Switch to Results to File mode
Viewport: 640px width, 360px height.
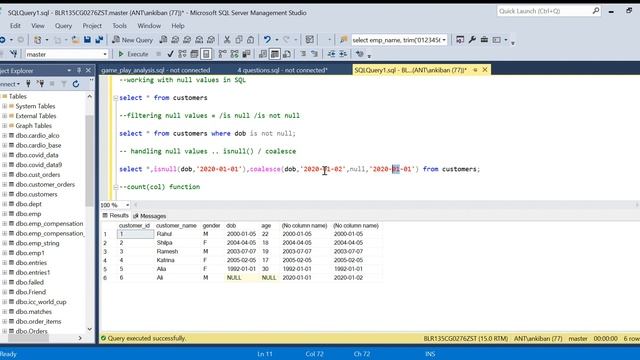287,54
